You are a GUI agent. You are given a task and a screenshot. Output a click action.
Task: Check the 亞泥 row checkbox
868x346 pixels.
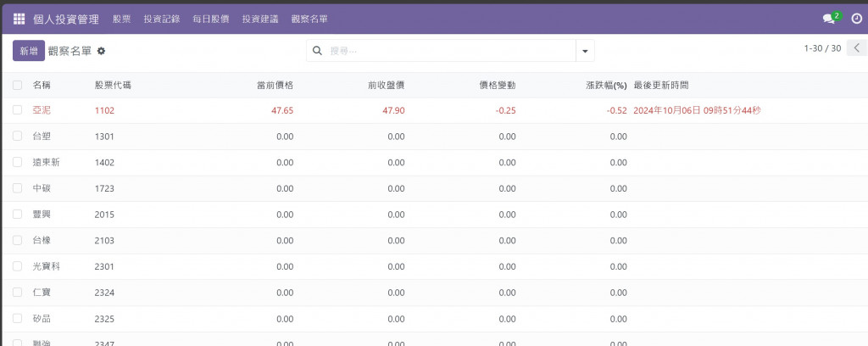click(x=17, y=110)
